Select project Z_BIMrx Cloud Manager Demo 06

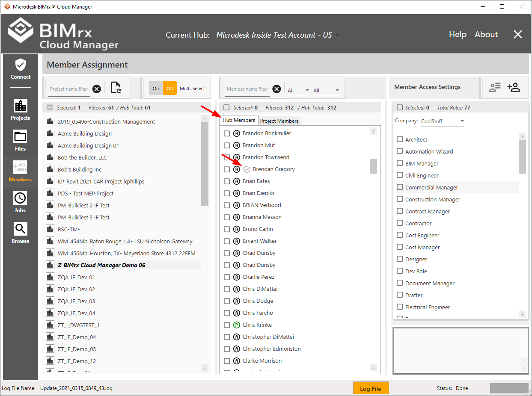(x=101, y=265)
